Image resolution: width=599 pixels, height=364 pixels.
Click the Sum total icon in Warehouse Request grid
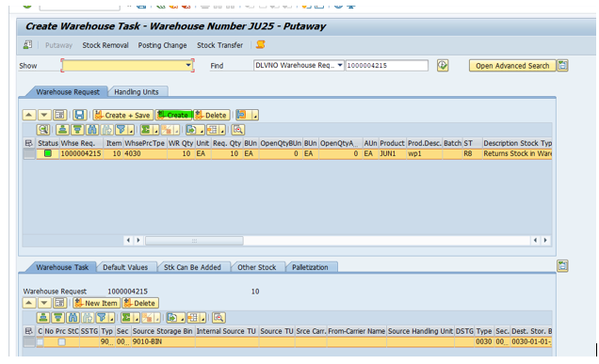click(145, 130)
